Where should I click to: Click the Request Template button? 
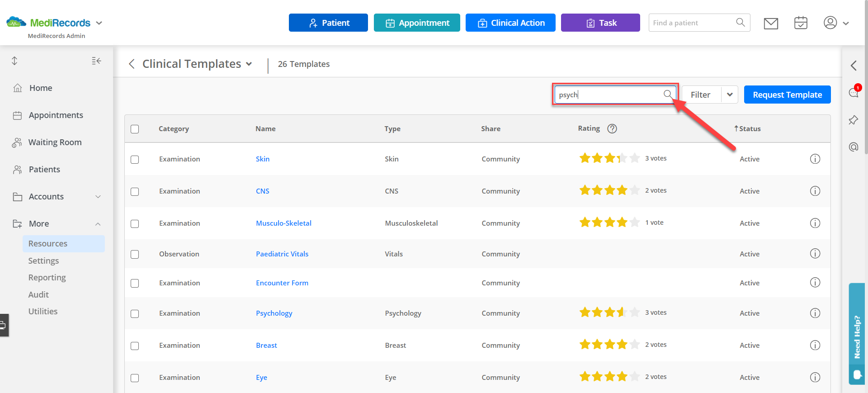point(787,95)
